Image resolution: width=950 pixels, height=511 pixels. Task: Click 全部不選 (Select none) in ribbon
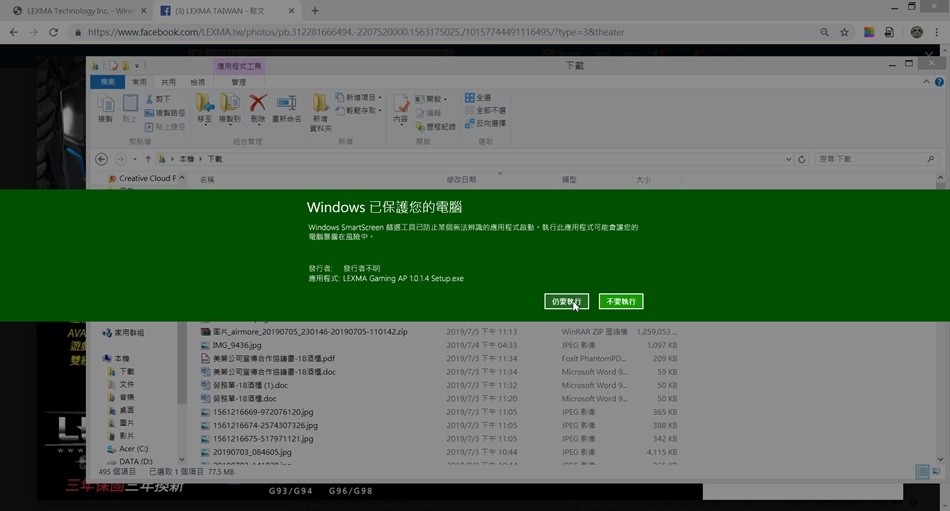485,110
